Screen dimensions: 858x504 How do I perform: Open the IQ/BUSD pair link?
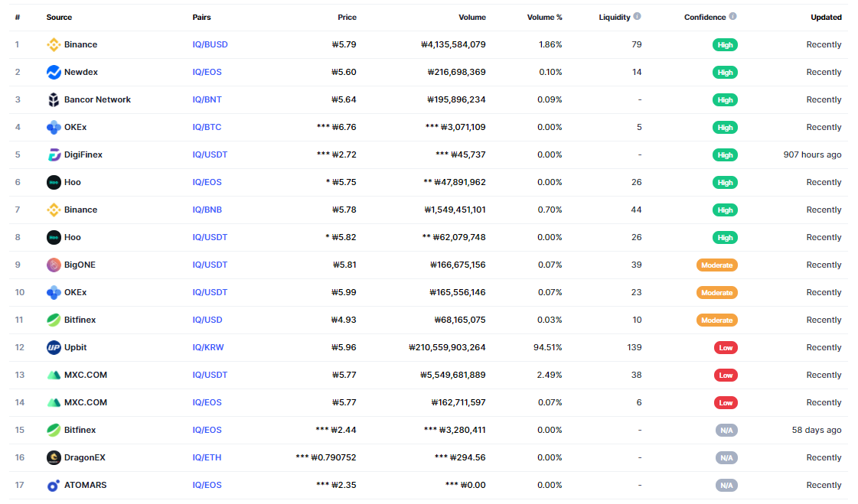[210, 45]
